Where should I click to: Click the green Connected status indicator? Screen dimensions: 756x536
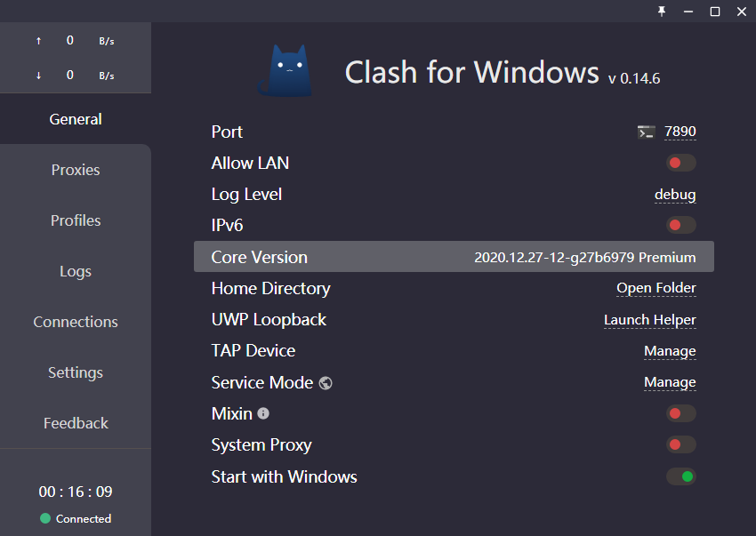point(45,518)
